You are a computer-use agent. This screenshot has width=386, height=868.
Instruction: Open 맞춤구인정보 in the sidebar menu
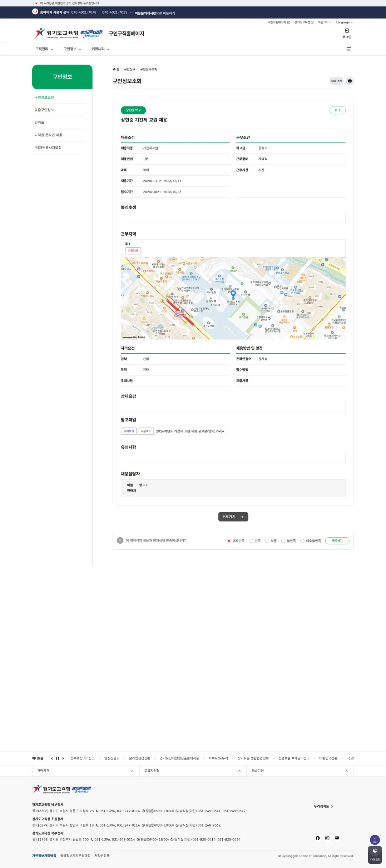point(44,110)
